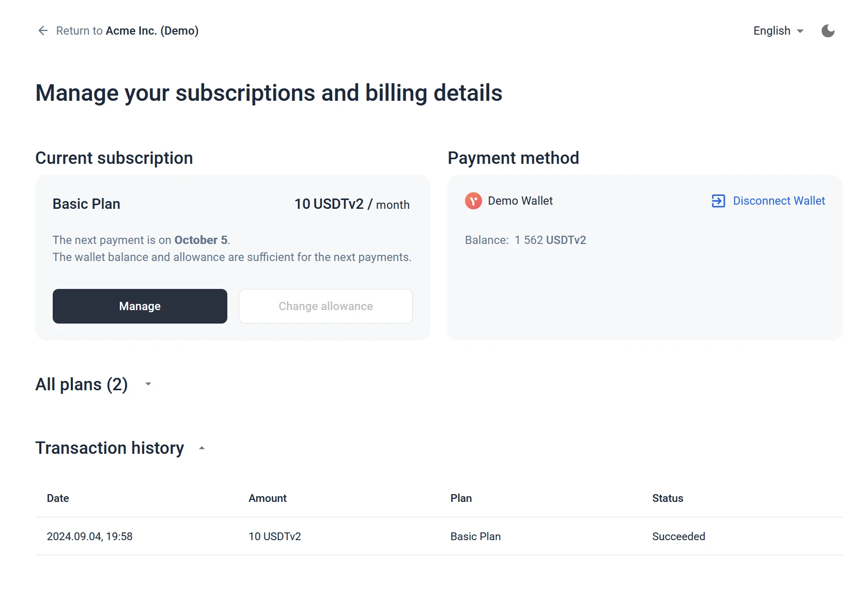Click the Disconnect Wallet exit icon

718,201
